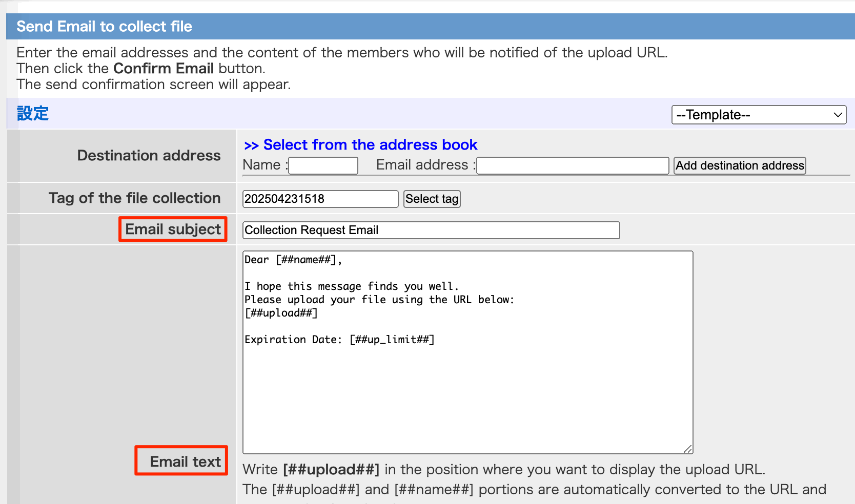Click the highlighted Email subject label
The image size is (855, 504).
point(173,229)
